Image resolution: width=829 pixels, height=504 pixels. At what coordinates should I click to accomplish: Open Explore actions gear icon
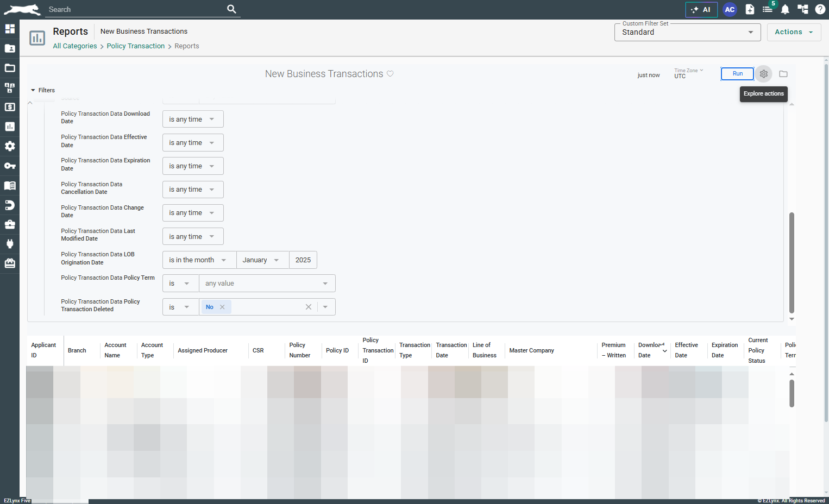(x=764, y=74)
